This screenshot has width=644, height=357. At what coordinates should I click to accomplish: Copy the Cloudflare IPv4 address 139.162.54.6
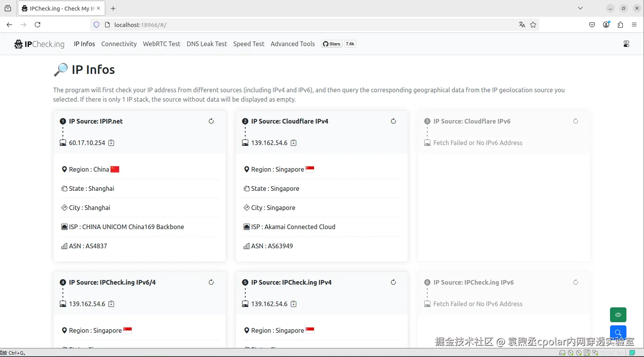(294, 143)
